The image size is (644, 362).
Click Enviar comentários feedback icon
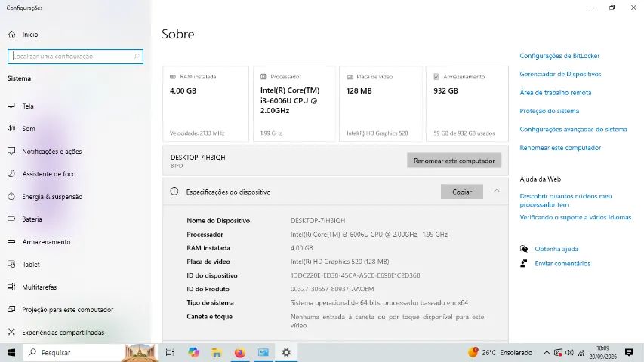point(524,263)
